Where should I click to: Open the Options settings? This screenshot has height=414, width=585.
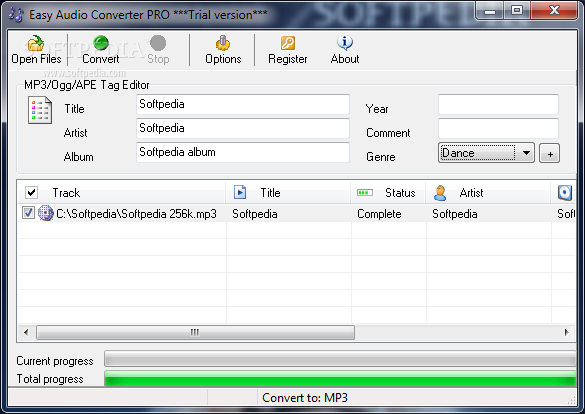tap(223, 50)
